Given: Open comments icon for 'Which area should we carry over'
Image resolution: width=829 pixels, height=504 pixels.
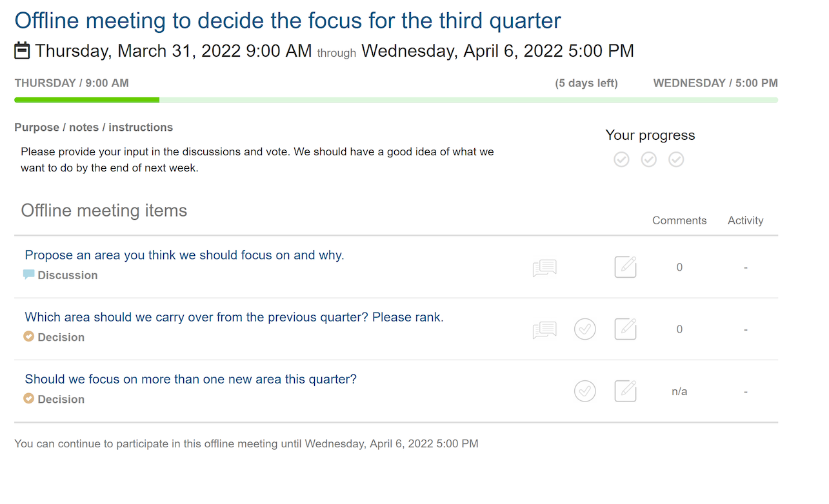Looking at the screenshot, I should pos(544,329).
